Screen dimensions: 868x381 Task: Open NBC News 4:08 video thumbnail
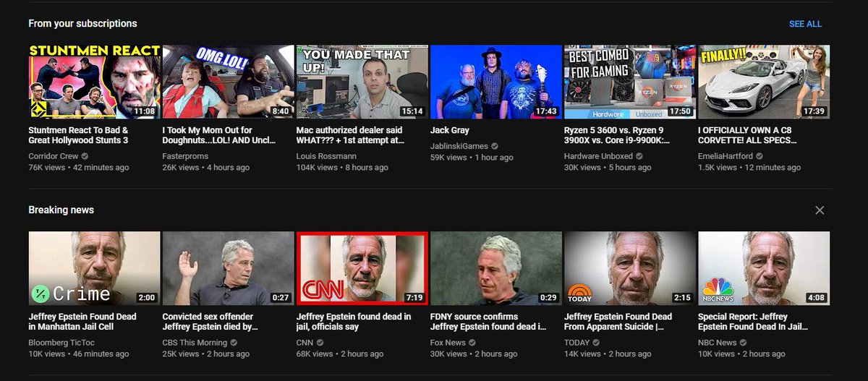coord(764,268)
